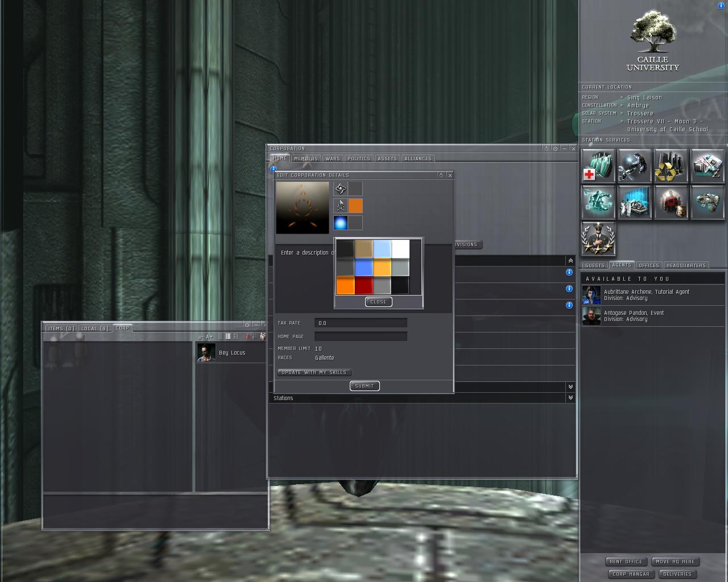This screenshot has height=582, width=728.
Task: Click the Move HQ Here button
Action: [x=675, y=562]
